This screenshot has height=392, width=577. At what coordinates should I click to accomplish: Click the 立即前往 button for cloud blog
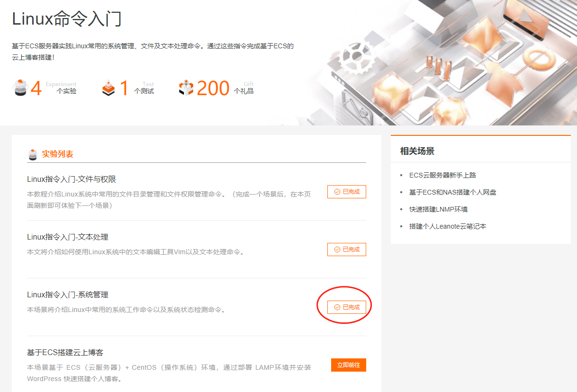click(x=349, y=365)
